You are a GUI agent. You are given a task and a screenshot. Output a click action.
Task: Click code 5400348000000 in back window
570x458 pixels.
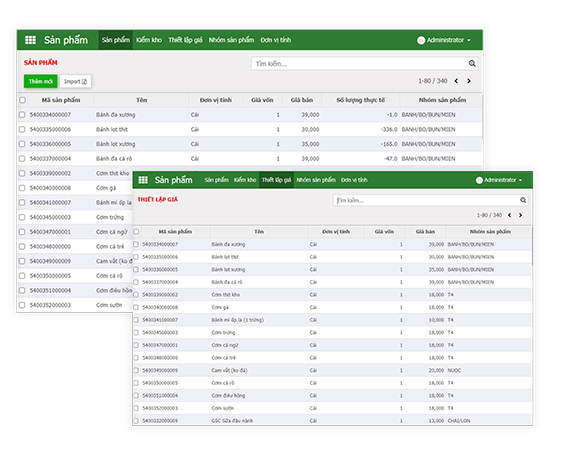click(50, 246)
